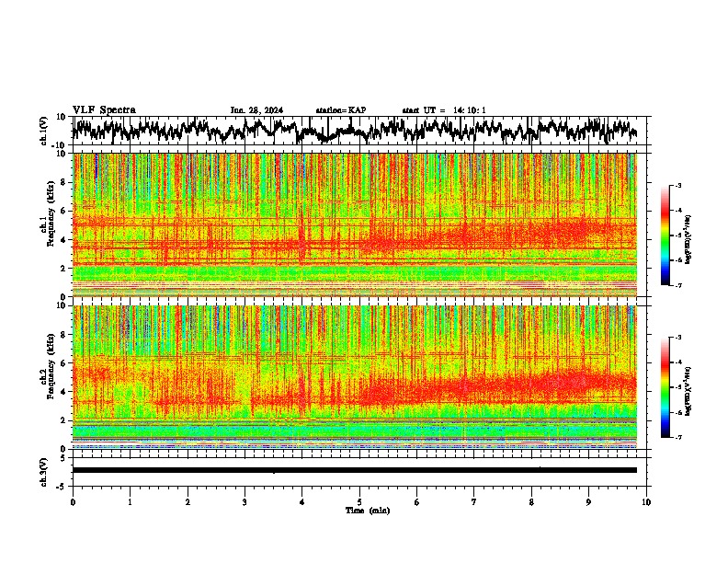Click the "VLF Spectra" title text
The height and width of the screenshot is (563, 728).
(104, 109)
